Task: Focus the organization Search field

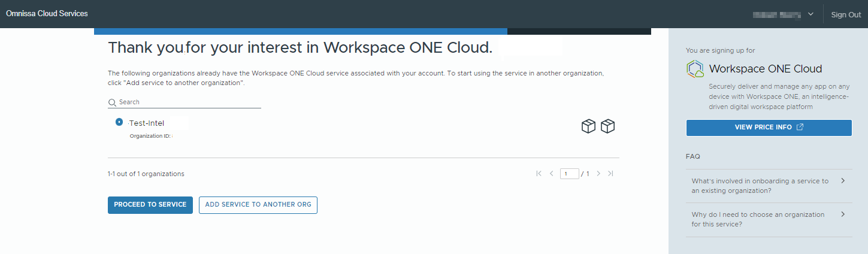Action: click(x=185, y=102)
